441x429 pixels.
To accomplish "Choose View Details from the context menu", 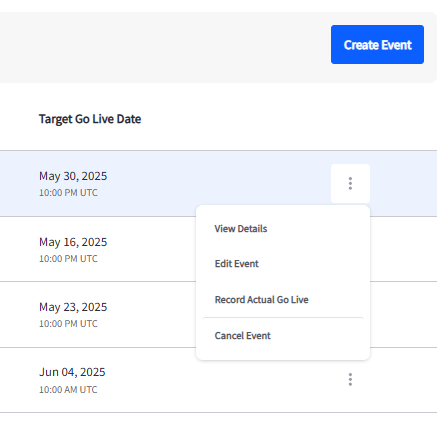I will pos(241,229).
